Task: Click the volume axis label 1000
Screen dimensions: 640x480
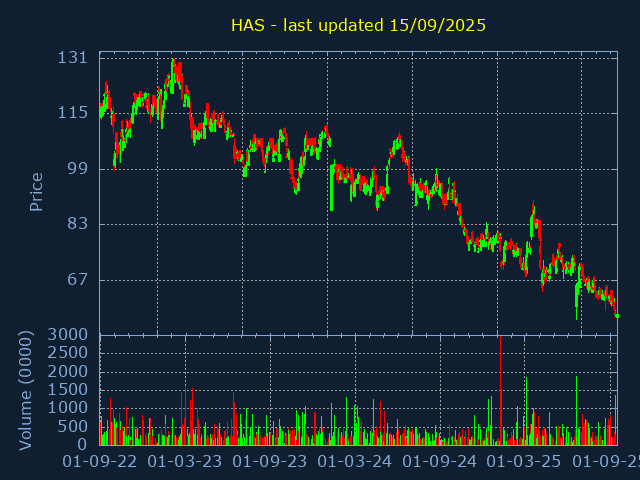Action: (68, 408)
